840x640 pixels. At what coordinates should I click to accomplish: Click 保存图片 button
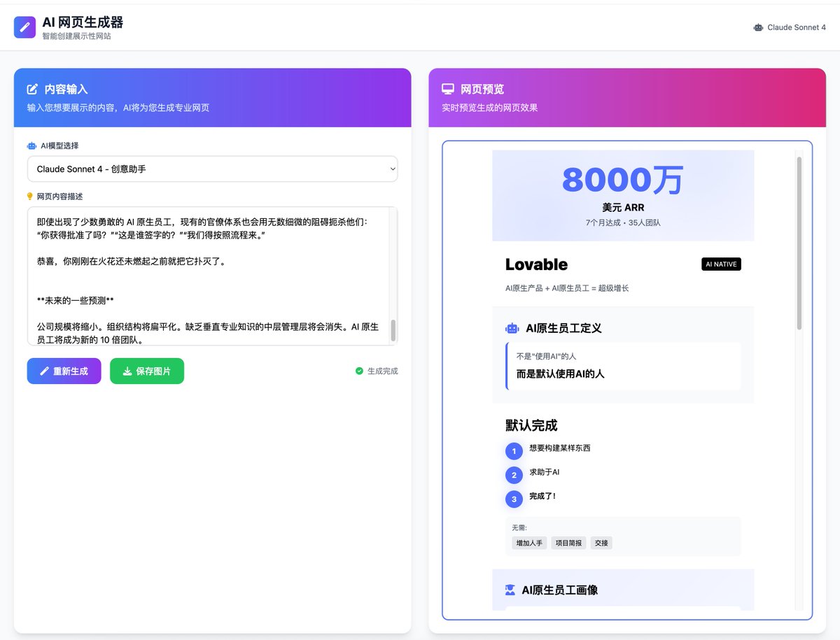click(x=147, y=371)
